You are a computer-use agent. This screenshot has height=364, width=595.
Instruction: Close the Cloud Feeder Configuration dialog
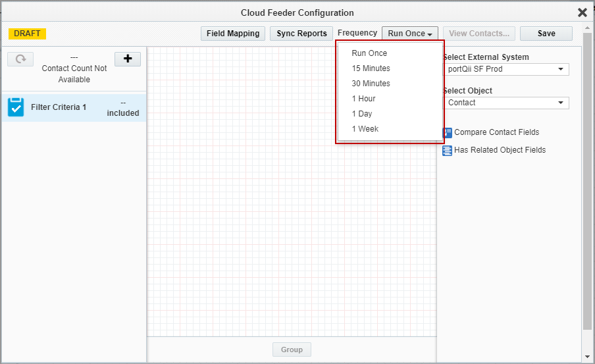(582, 13)
